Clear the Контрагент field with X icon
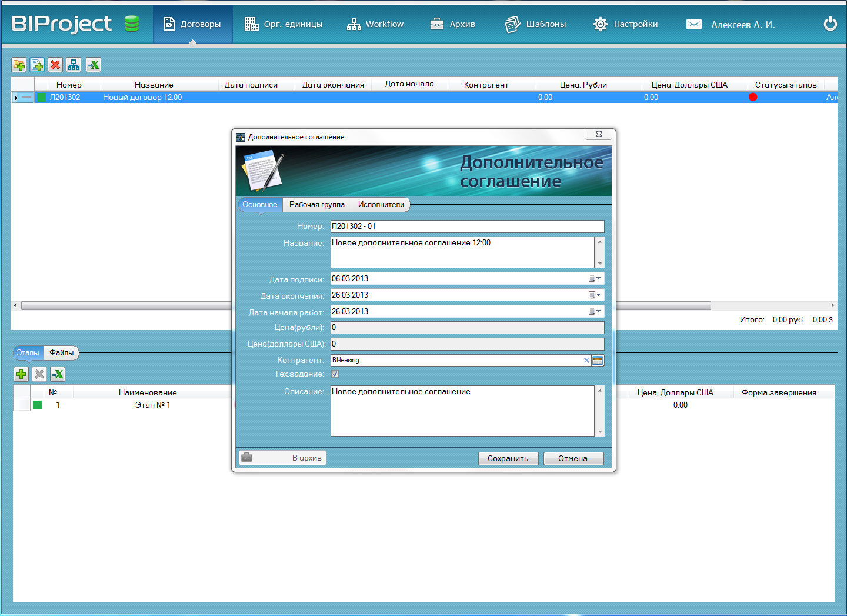The width and height of the screenshot is (847, 616). pos(586,361)
